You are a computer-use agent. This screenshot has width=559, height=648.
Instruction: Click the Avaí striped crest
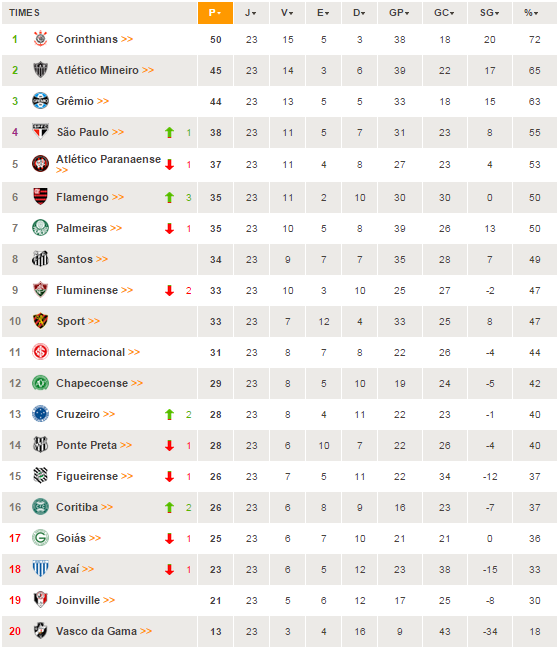tap(40, 569)
